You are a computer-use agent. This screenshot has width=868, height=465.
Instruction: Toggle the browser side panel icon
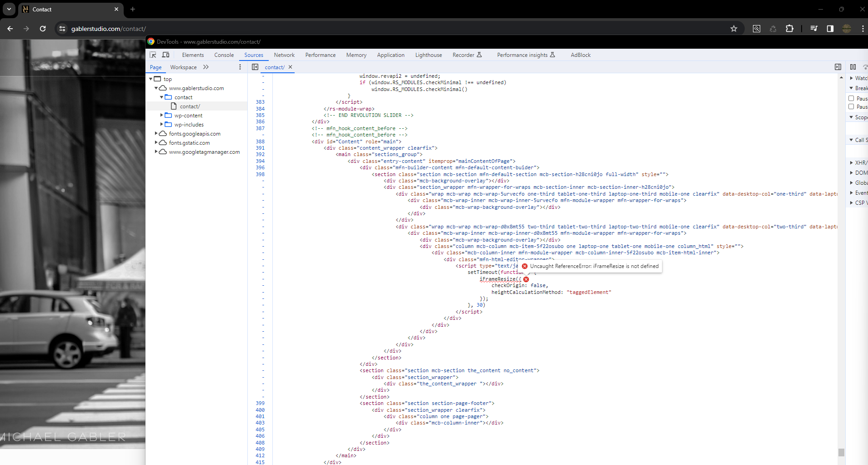coord(830,29)
